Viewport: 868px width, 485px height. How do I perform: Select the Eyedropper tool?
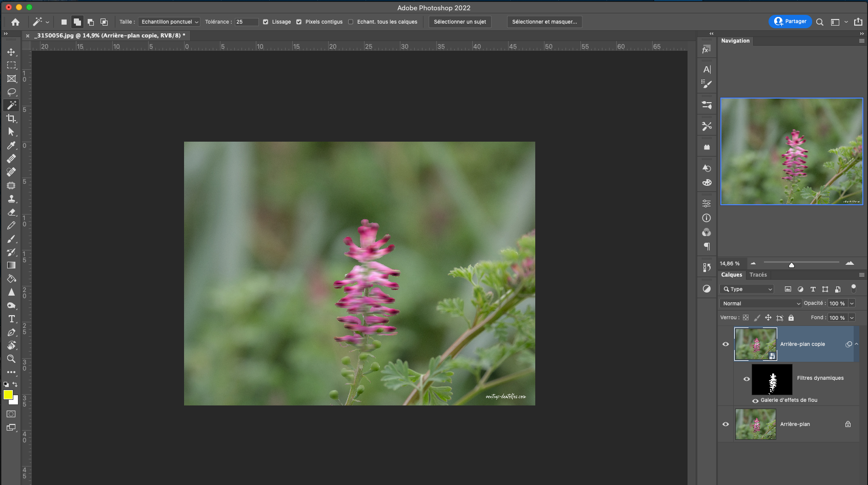coord(11,145)
